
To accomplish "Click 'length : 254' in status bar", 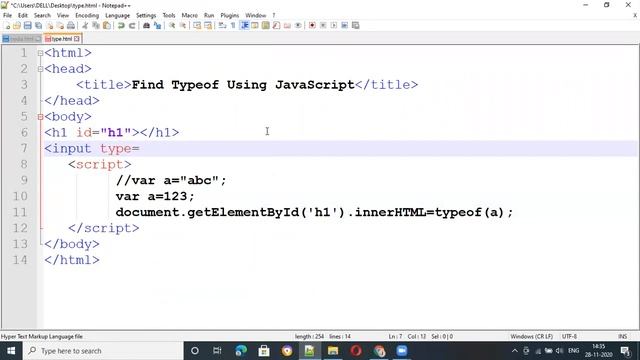I will (309, 337).
